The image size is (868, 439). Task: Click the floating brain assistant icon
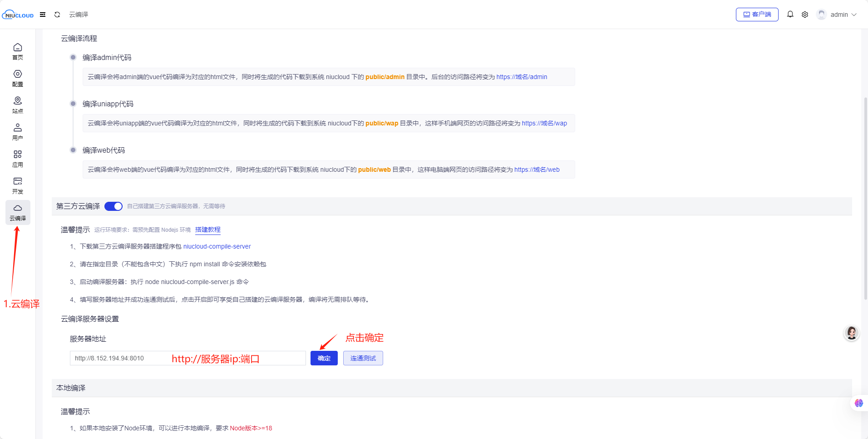(858, 403)
